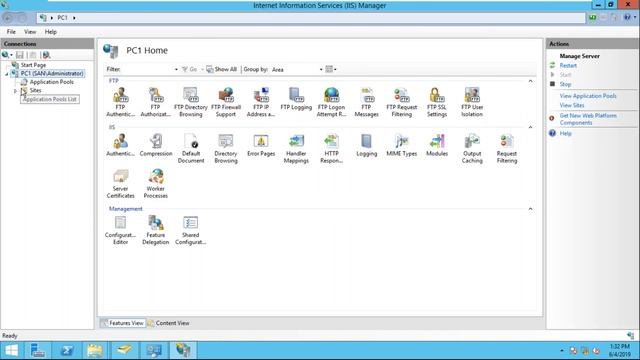This screenshot has width=640, height=360.
Task: Open Windows Start button
Action: click(x=11, y=350)
